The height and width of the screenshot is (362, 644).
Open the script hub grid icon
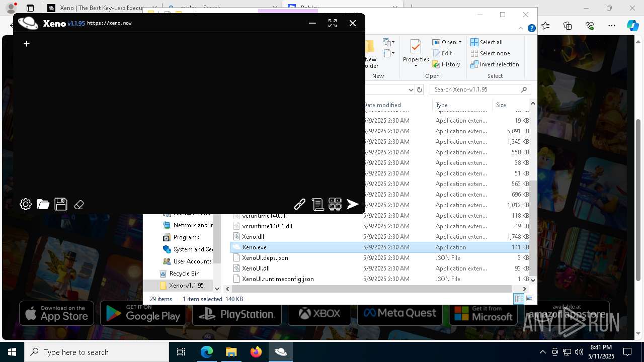pyautogui.click(x=335, y=204)
